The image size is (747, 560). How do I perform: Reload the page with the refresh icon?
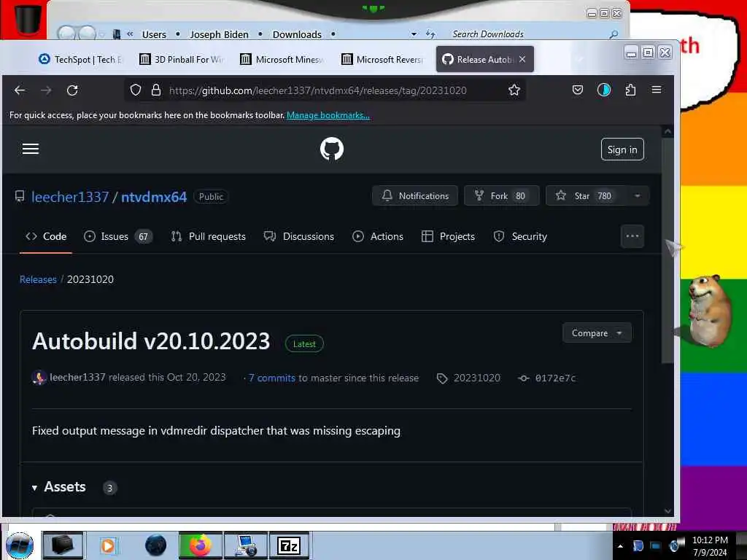(x=72, y=90)
